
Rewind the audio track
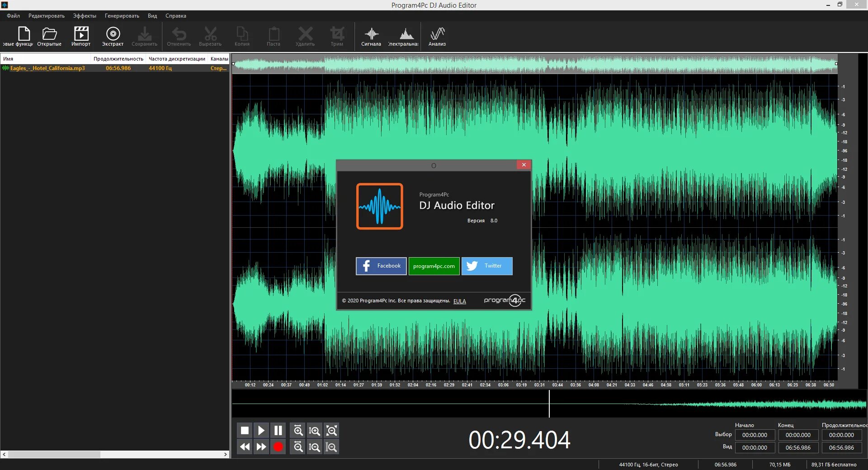pyautogui.click(x=245, y=447)
